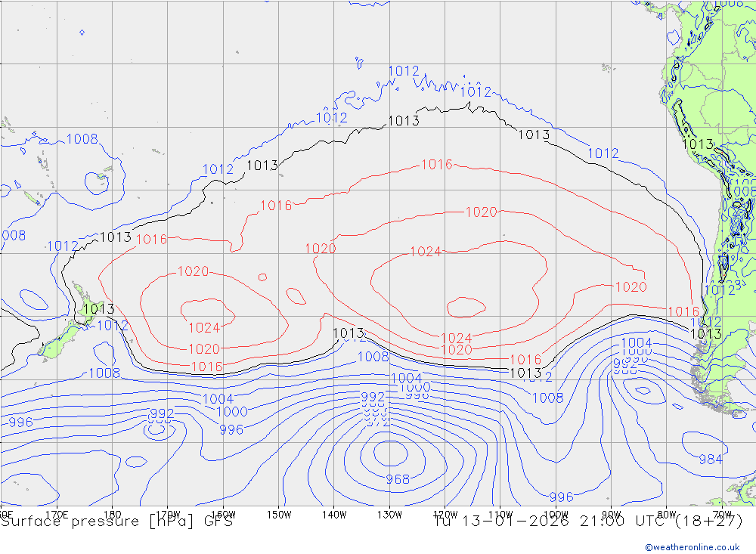Viewport: 756px width, 554px height.
Task: Select the 120W longitude axis label
Action: 445,515
